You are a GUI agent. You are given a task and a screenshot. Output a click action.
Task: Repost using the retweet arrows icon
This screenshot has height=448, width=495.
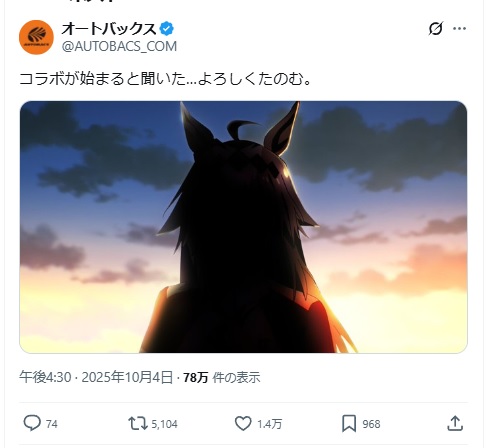point(138,423)
